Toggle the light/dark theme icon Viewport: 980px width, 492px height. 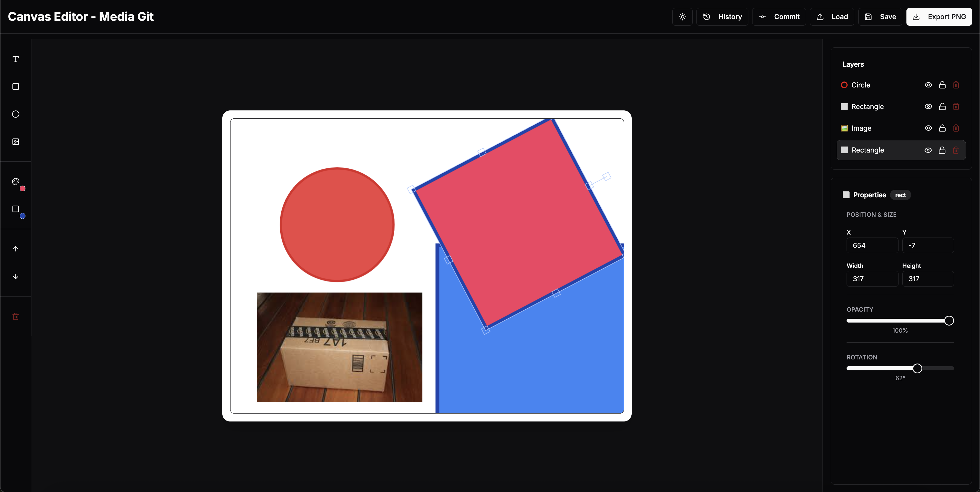point(682,17)
